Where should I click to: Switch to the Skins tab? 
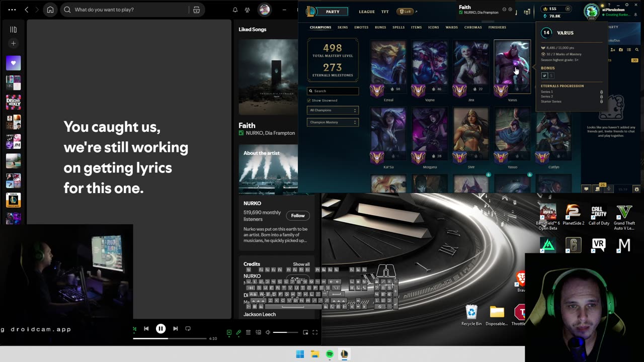coord(343,27)
